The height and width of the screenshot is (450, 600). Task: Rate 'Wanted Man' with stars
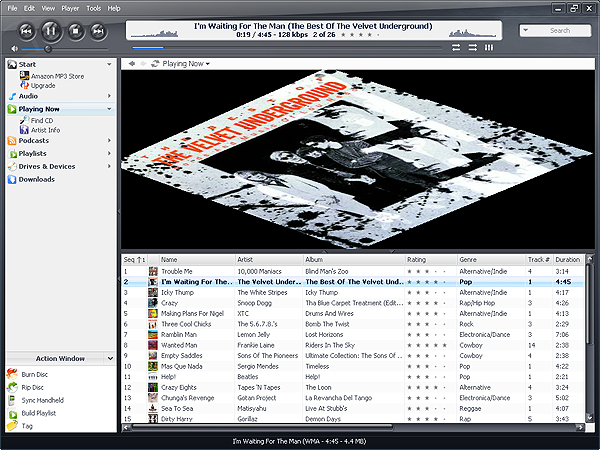click(427, 345)
